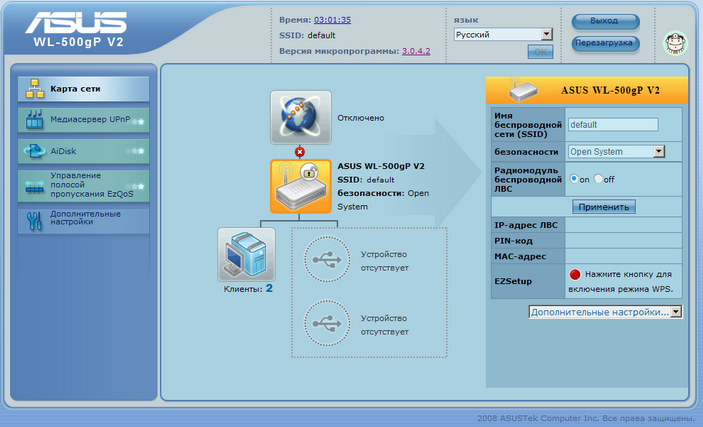Click the red disconnected X indicator

tap(300, 152)
